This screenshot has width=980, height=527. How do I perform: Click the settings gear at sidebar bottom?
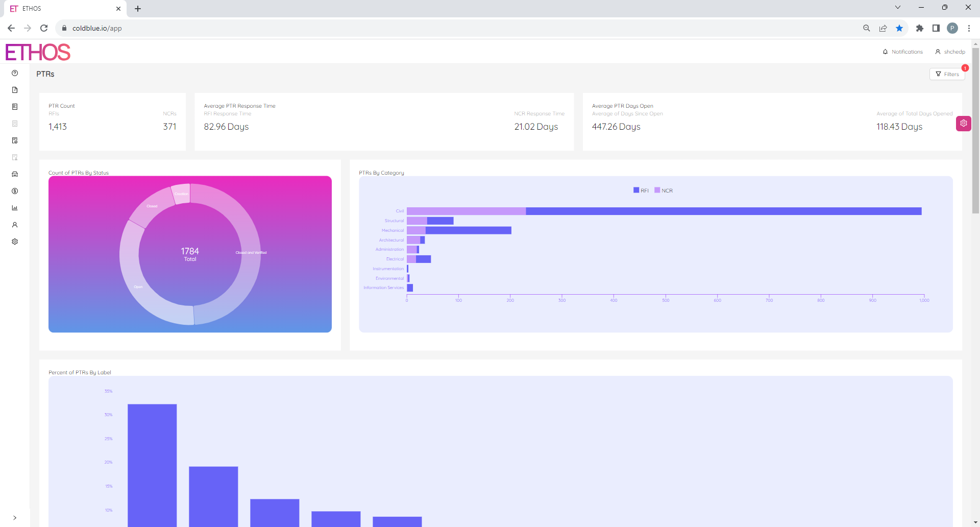(x=15, y=242)
